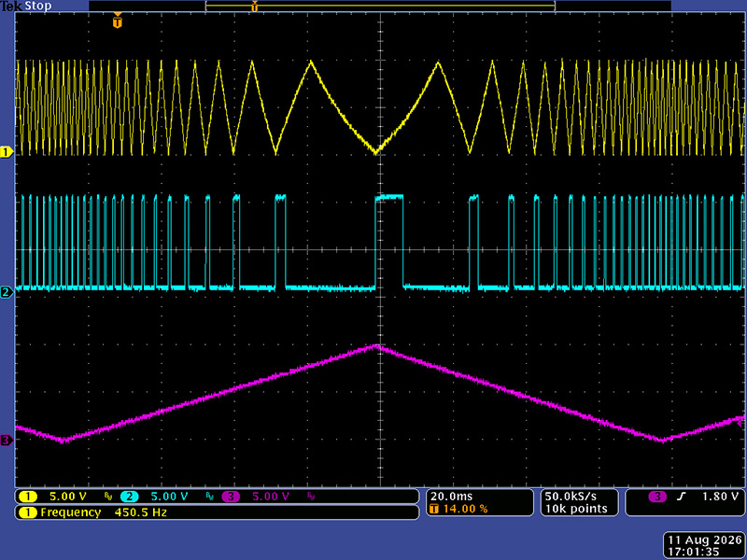Click the 14.00 % trigger position readout
The width and height of the screenshot is (747, 560).
pos(465,509)
